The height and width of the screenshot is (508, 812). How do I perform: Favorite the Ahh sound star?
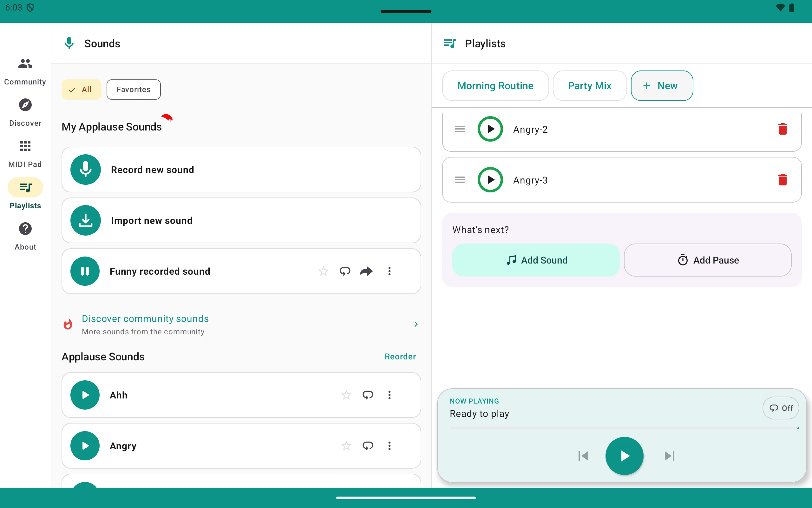pos(346,395)
